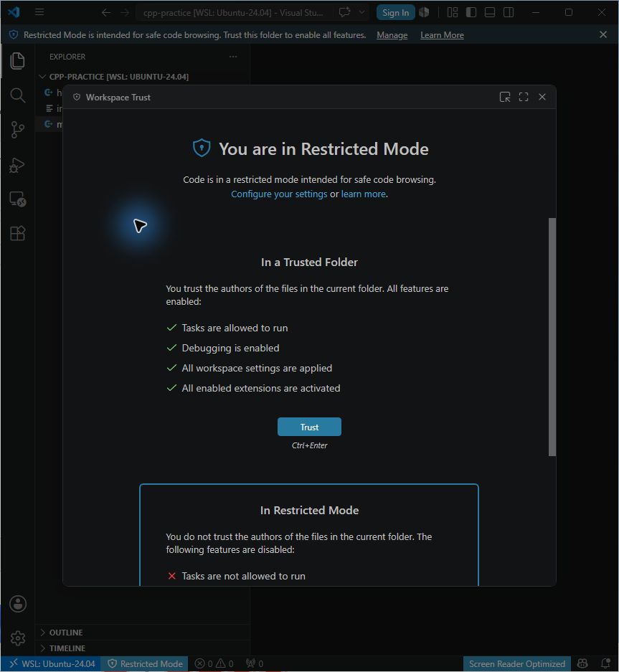
Task: Click the Ctrl+Enter shortcut hint
Action: pos(310,445)
